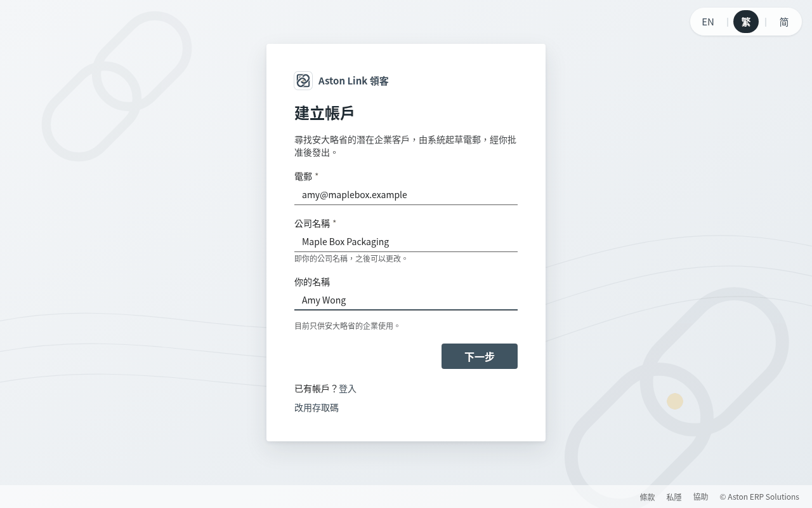Viewport: 812px width, 508px height.
Task: Open 私隱 privacy footer link
Action: tap(674, 497)
